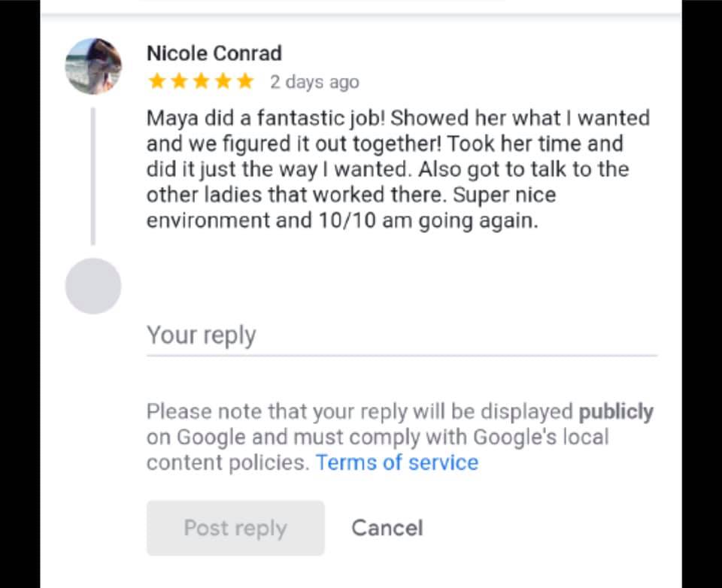Click the '2 days ago' timestamp

point(314,82)
